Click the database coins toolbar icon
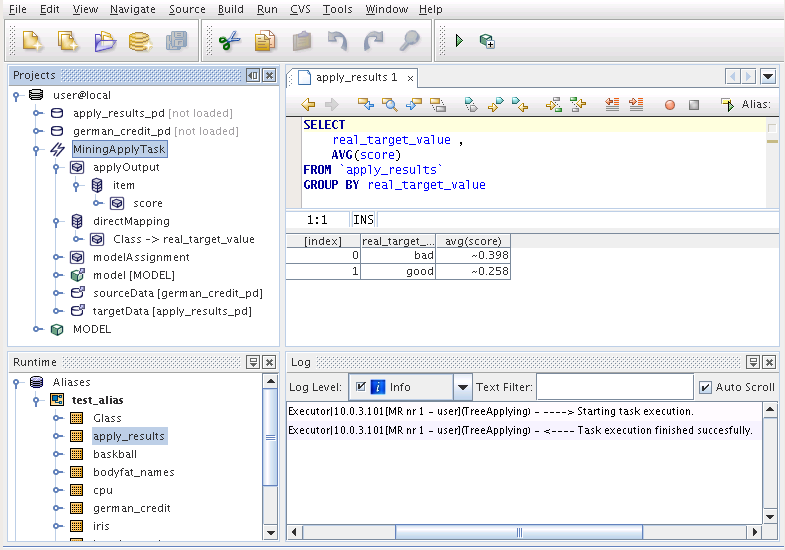Image resolution: width=785 pixels, height=550 pixels. click(141, 41)
